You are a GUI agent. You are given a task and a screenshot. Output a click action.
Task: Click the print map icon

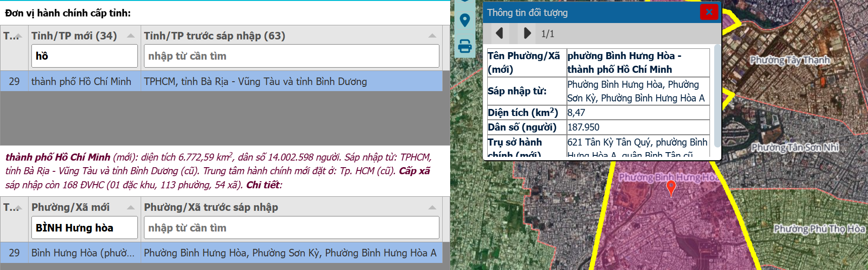(465, 46)
